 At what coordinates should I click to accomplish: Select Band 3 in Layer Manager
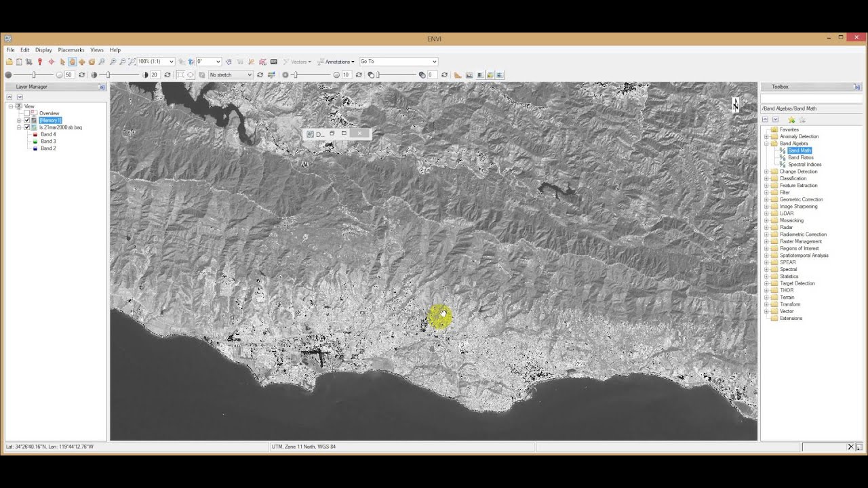48,141
